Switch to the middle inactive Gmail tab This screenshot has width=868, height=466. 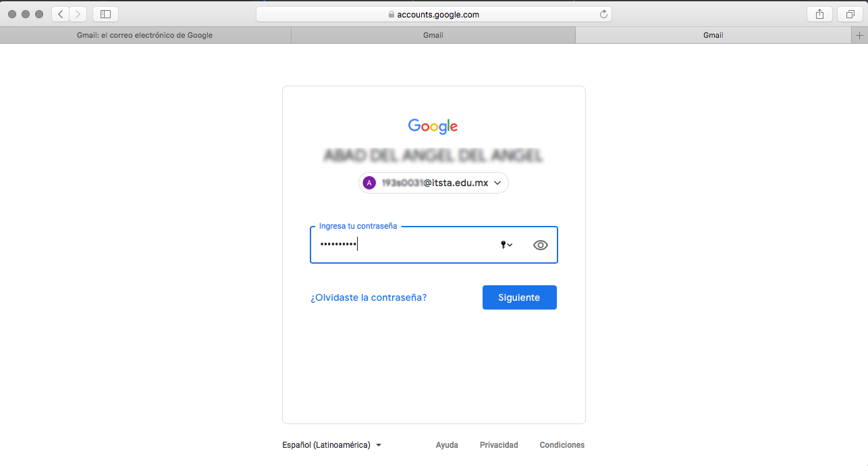click(x=433, y=35)
